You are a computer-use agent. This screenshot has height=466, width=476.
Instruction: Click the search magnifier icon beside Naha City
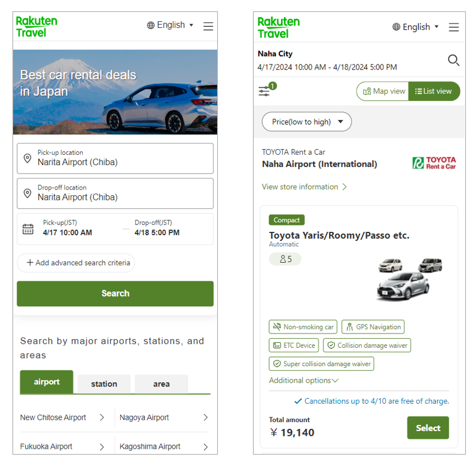[x=453, y=60]
